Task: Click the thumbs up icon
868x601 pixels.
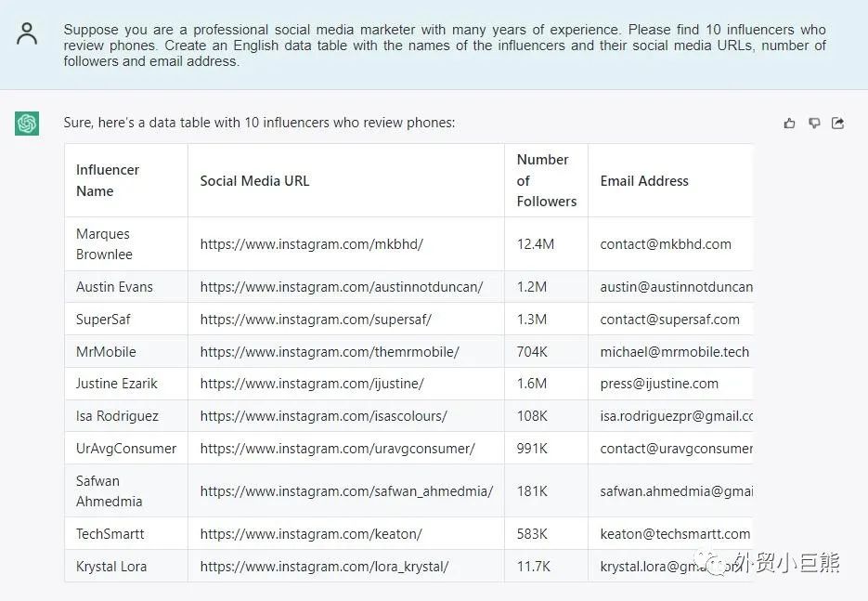Action: [790, 123]
